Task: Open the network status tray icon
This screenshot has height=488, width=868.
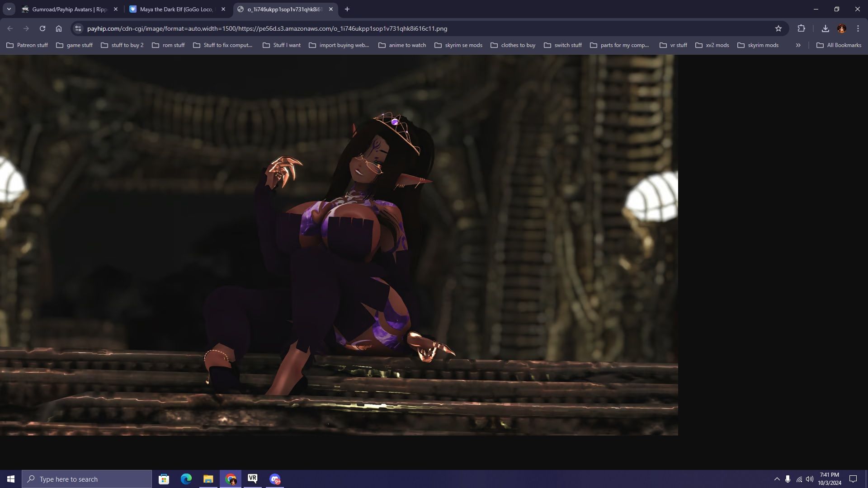Action: coord(799,479)
